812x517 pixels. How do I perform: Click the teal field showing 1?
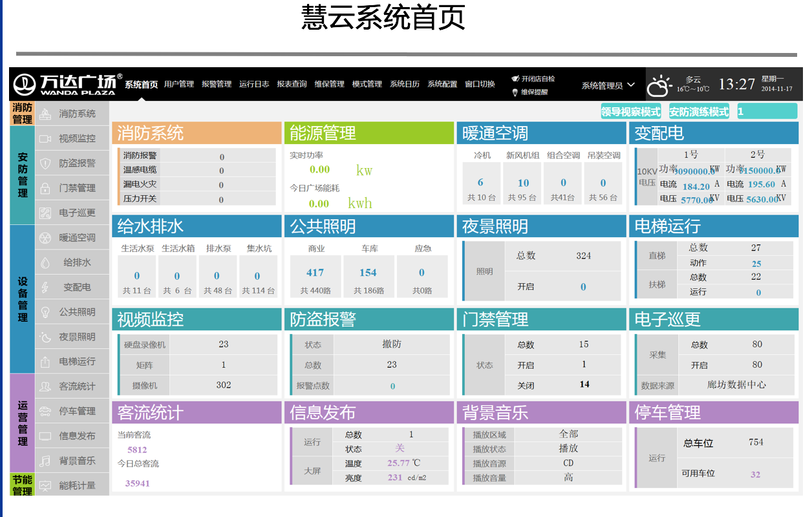tap(767, 112)
